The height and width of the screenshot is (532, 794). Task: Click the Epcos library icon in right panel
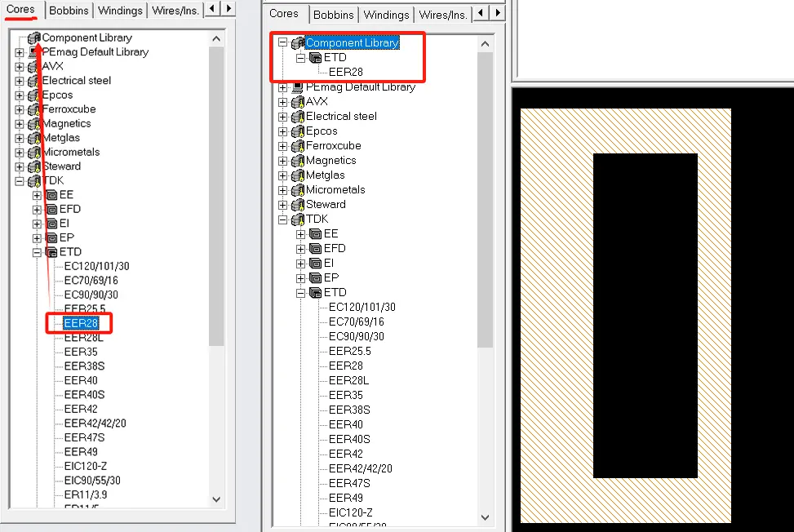coord(298,131)
